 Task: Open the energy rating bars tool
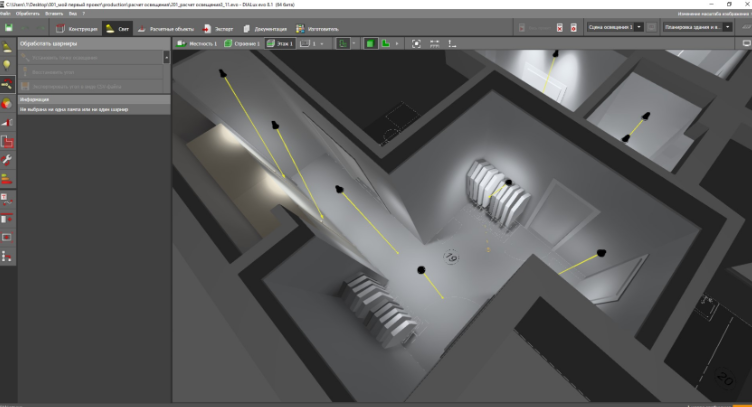7,179
